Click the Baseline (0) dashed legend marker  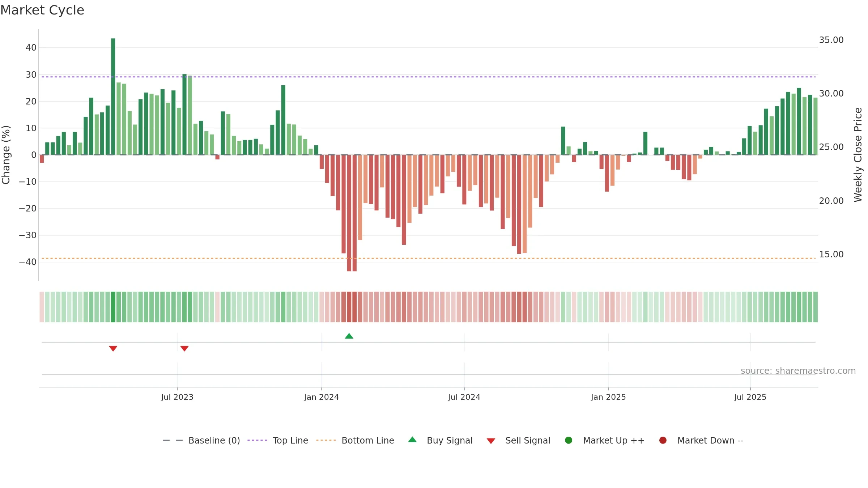pos(173,440)
